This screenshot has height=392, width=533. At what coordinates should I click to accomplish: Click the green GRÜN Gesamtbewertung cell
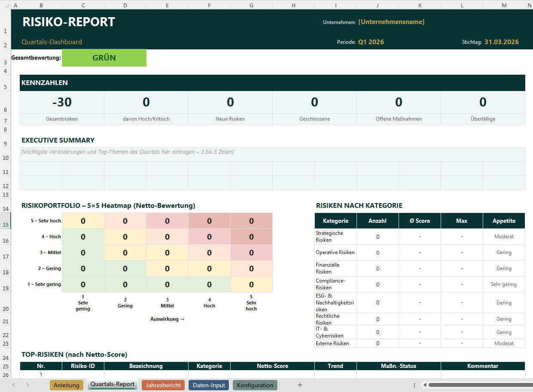point(104,58)
